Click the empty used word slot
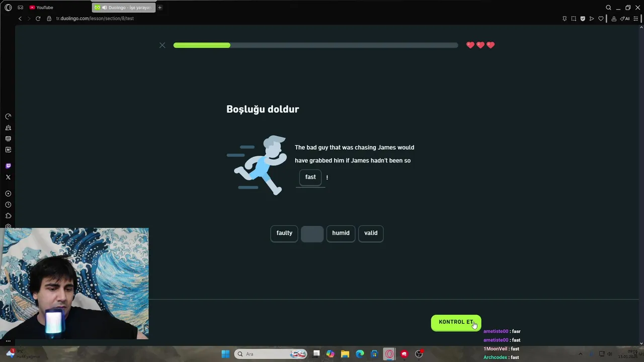Viewport: 644px width, 362px height. [312, 234]
